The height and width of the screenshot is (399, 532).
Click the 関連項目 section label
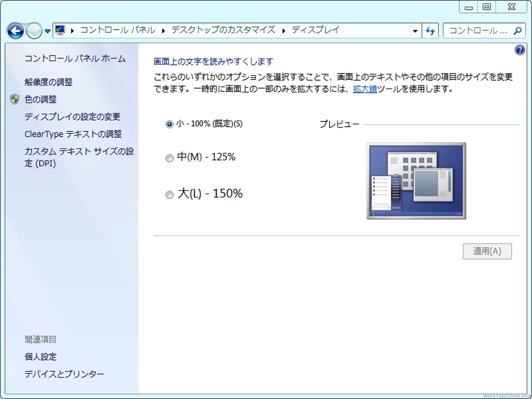[40, 339]
